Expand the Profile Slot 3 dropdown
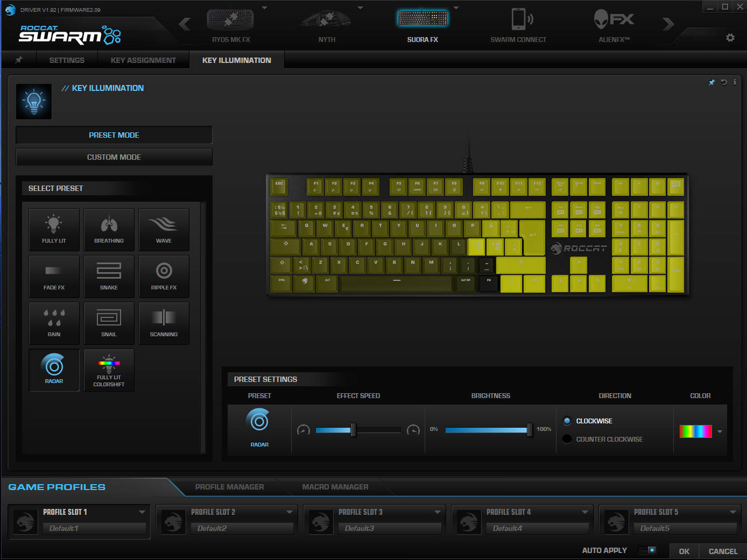Viewport: 747px width, 560px height. (x=438, y=512)
